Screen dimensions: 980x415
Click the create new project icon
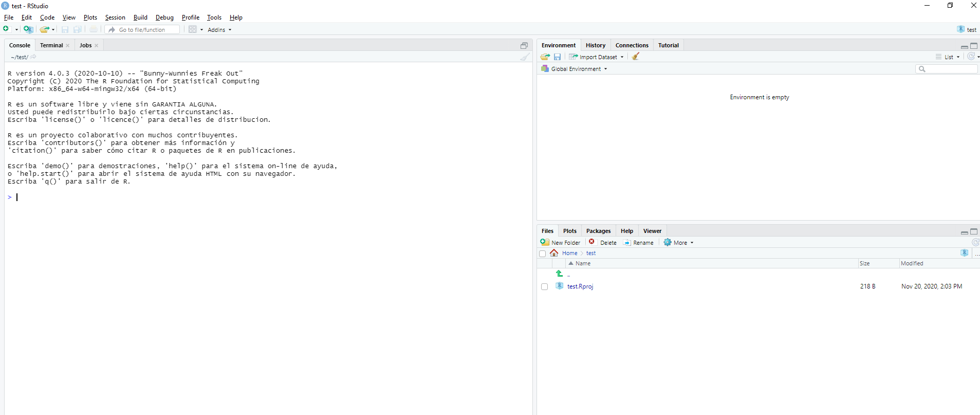click(x=28, y=29)
